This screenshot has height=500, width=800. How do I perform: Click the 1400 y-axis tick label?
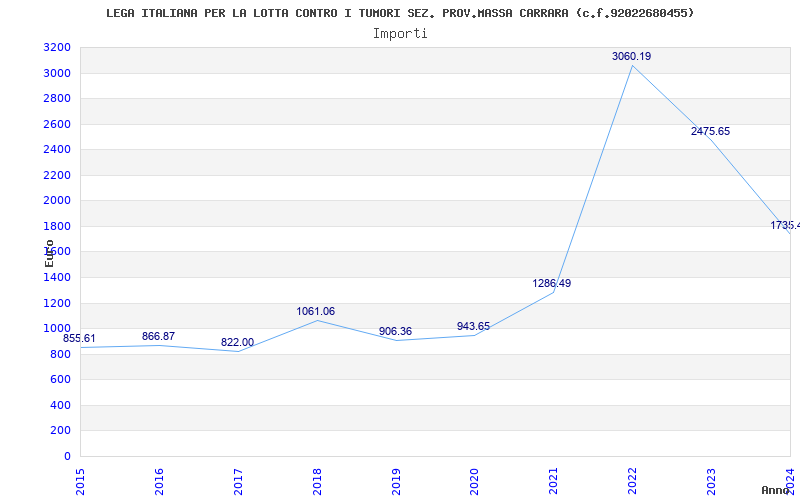pyautogui.click(x=57, y=278)
